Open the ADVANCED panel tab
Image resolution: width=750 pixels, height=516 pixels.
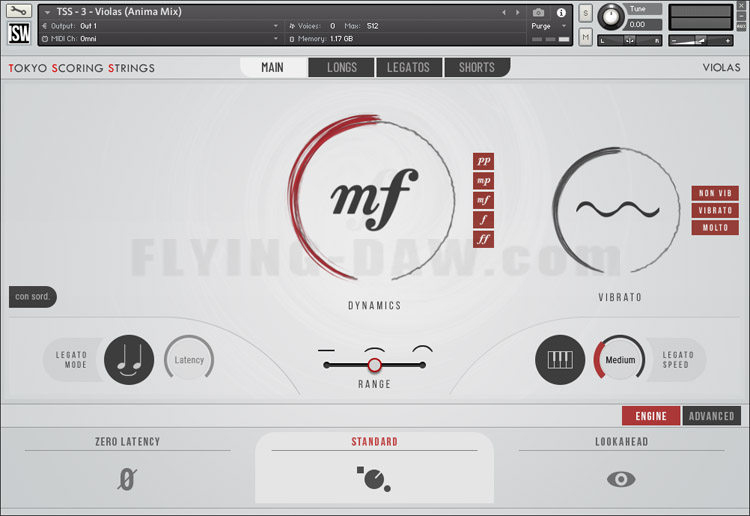tap(711, 416)
